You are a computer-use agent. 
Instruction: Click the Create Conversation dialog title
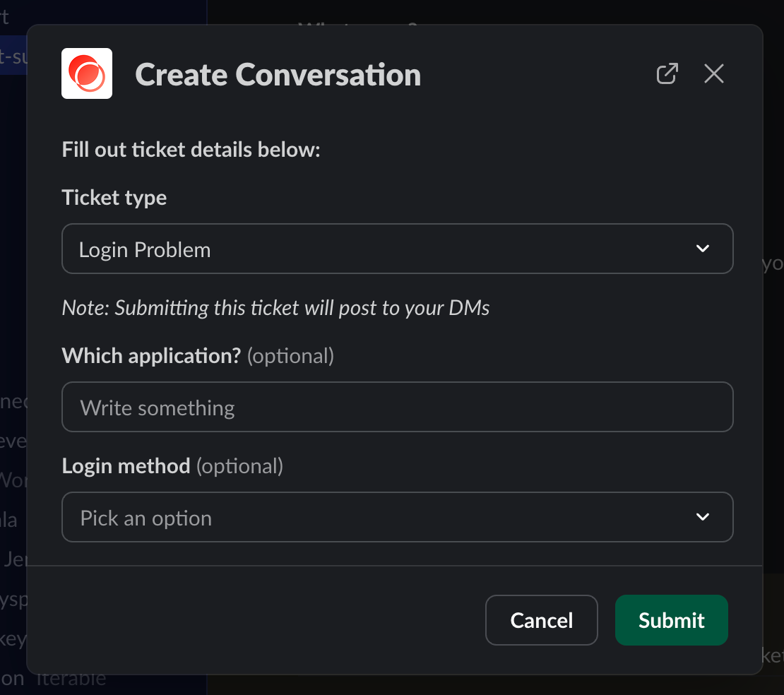click(278, 73)
